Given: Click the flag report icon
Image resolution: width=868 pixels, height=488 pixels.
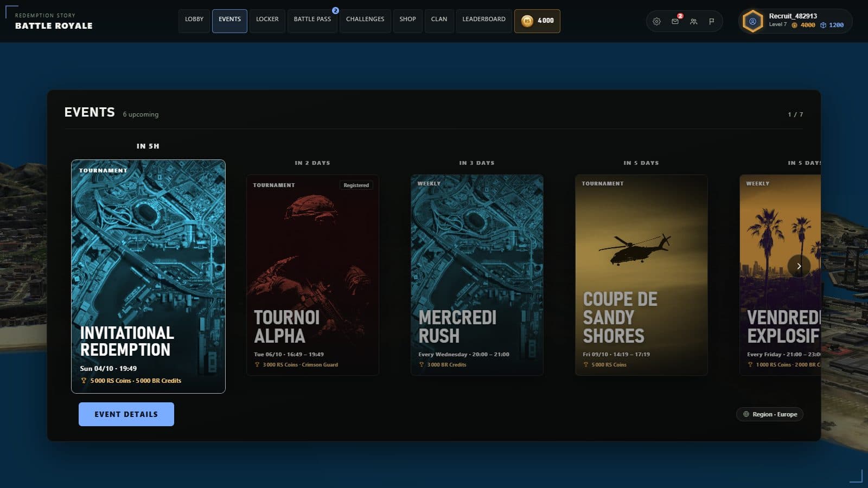Looking at the screenshot, I should click(x=711, y=22).
